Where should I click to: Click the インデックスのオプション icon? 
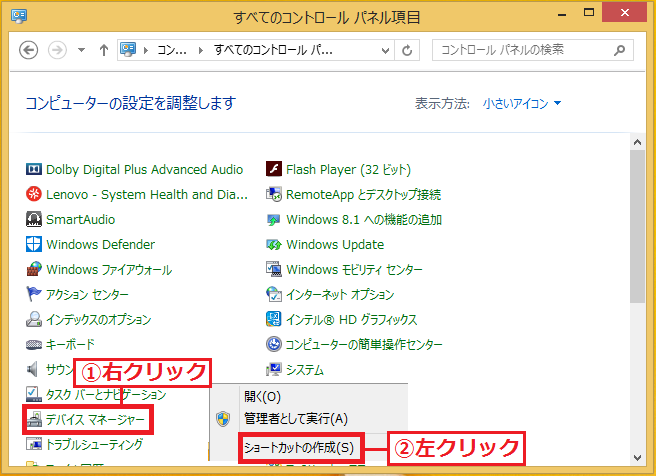coord(33,319)
